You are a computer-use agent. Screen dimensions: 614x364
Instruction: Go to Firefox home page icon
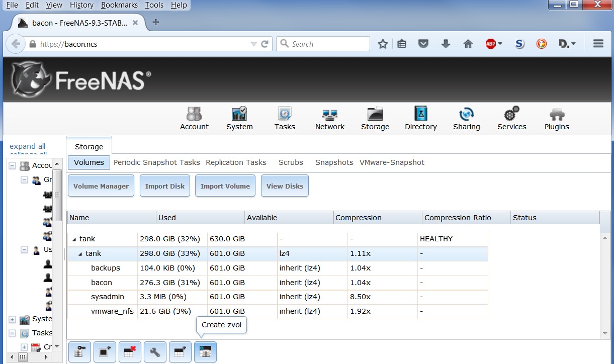[x=468, y=44]
